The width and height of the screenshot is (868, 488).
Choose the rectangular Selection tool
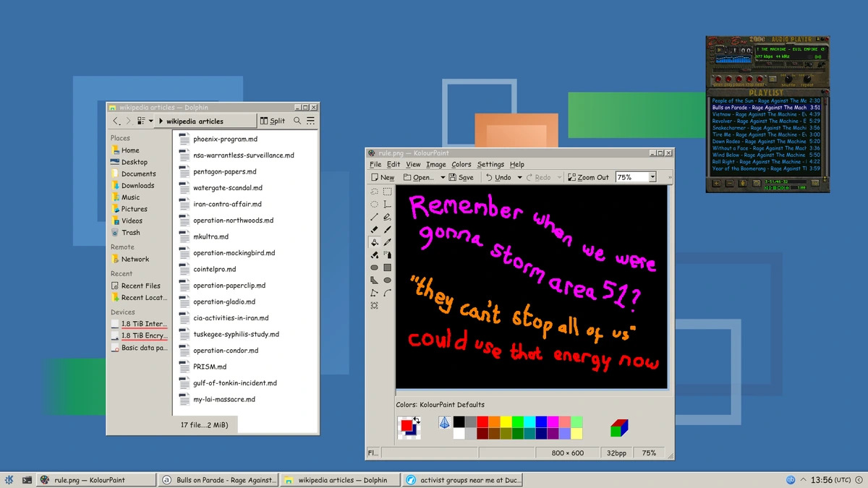387,192
